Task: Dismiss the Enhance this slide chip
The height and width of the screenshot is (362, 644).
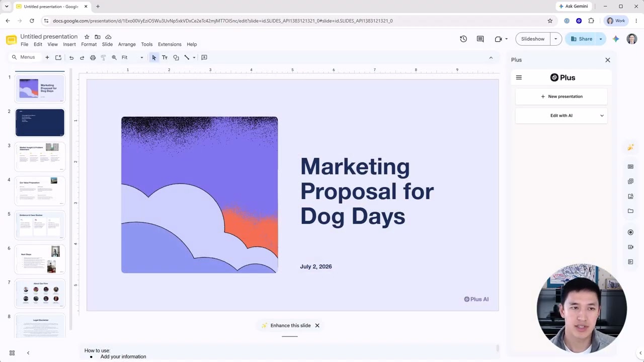Action: (x=317, y=326)
